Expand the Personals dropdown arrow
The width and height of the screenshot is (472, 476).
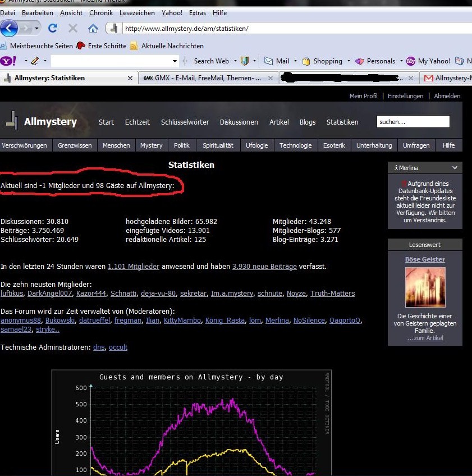(401, 61)
